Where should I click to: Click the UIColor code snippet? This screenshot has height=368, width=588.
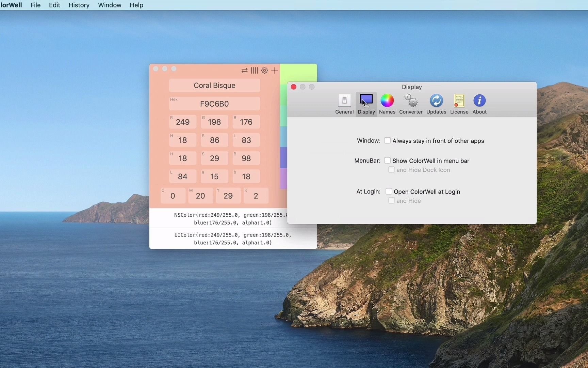point(233,239)
